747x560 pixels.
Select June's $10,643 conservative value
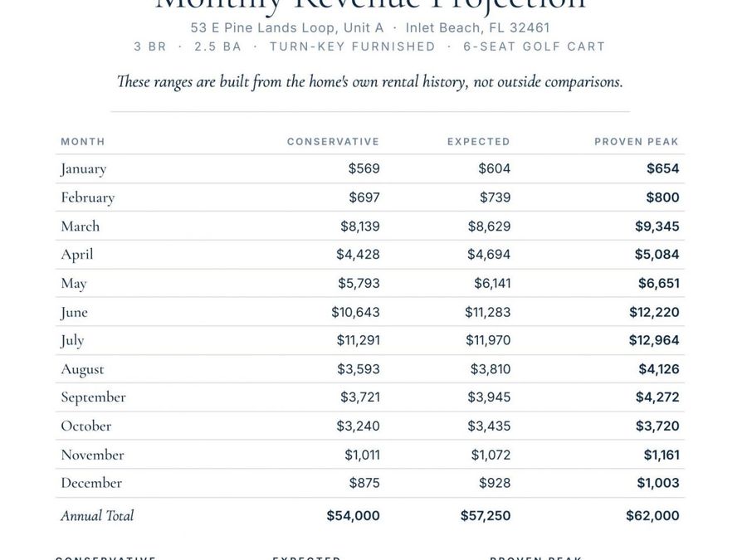356,313
